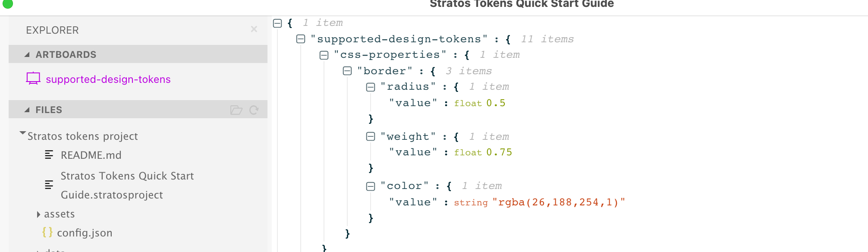This screenshot has width=868, height=252.
Task: Click the green window maximize button
Action: (8, 4)
